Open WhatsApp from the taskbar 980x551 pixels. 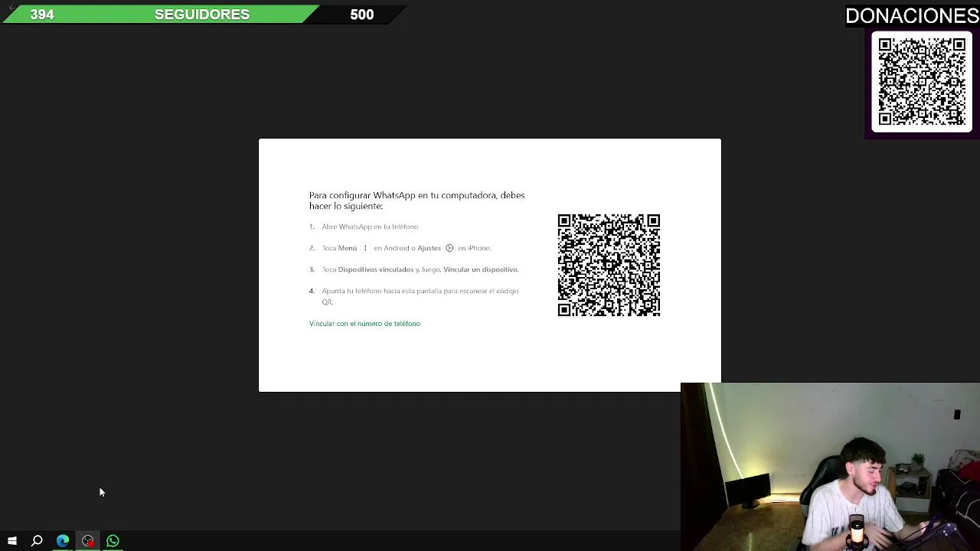point(113,541)
